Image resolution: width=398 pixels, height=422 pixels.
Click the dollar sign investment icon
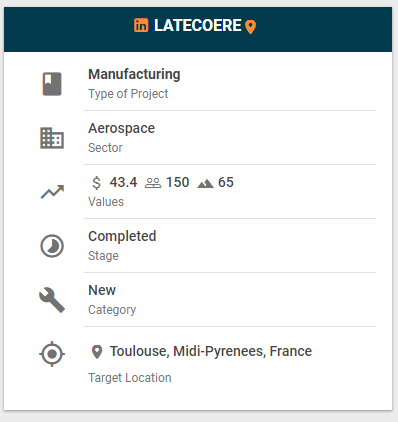pos(96,183)
